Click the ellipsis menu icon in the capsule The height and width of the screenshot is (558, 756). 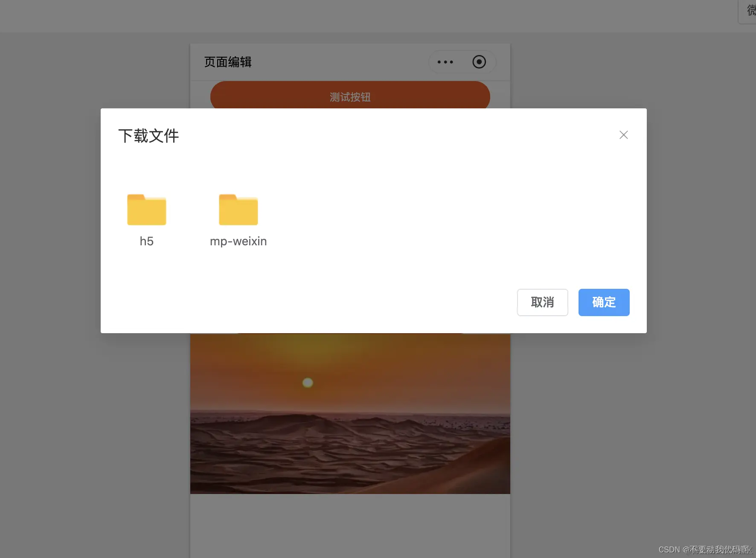(445, 62)
